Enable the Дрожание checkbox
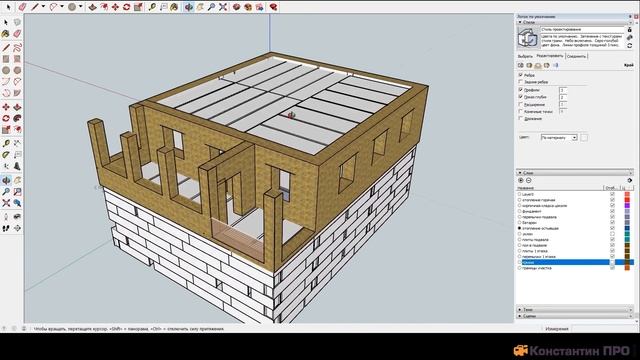 520,118
